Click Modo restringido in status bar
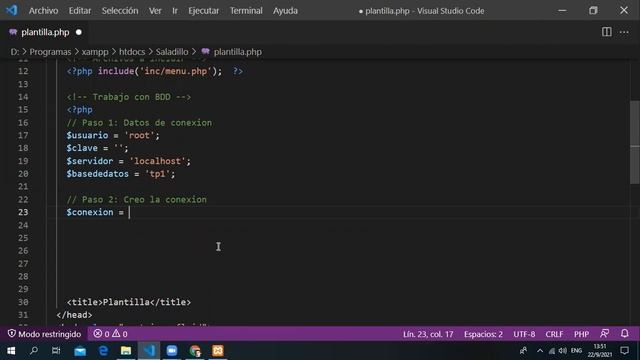Image resolution: width=640 pixels, height=360 pixels. [x=44, y=334]
